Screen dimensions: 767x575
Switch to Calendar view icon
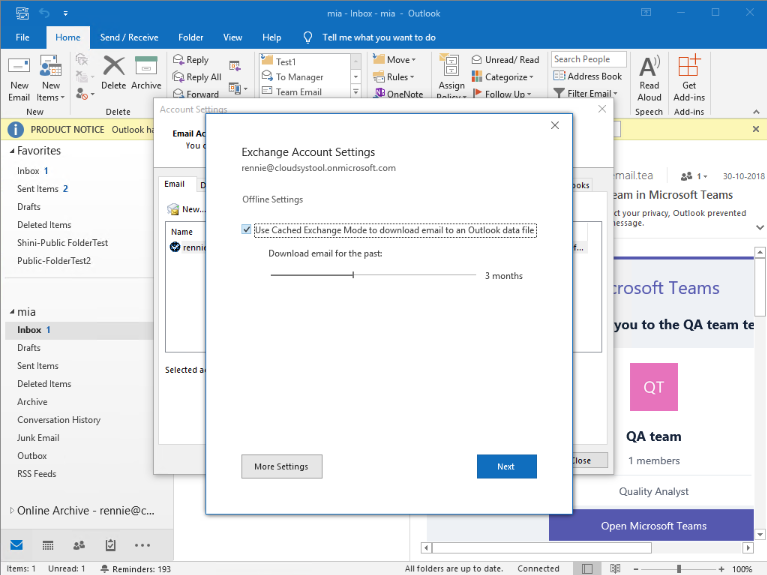pos(47,545)
